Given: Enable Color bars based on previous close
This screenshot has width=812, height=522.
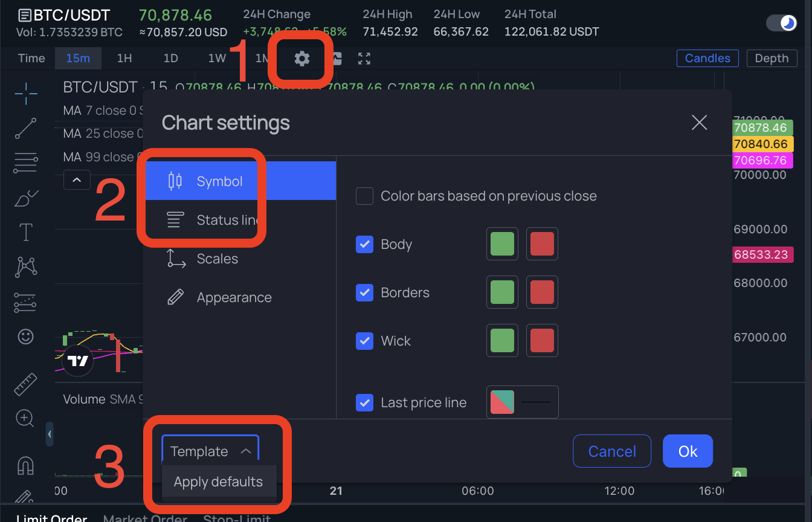Looking at the screenshot, I should pos(364,196).
